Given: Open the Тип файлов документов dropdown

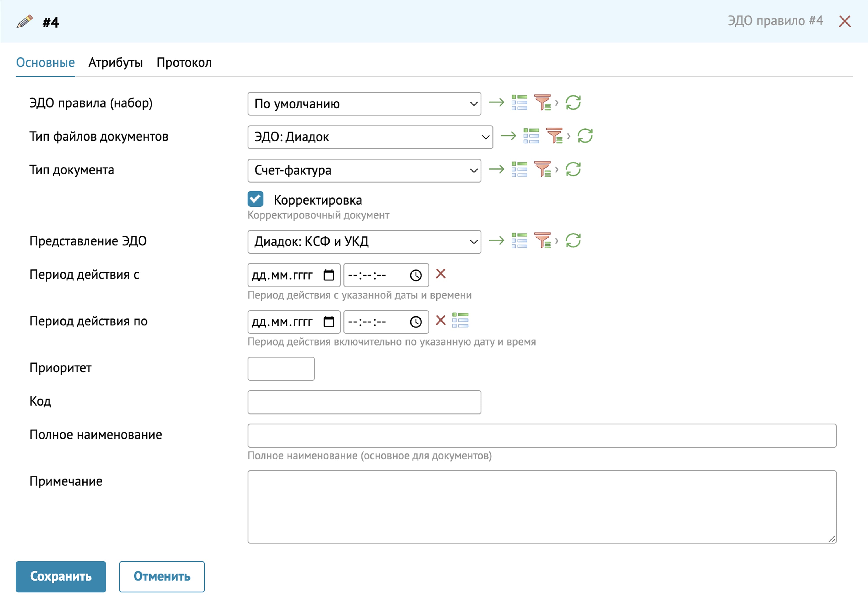Looking at the screenshot, I should 370,137.
